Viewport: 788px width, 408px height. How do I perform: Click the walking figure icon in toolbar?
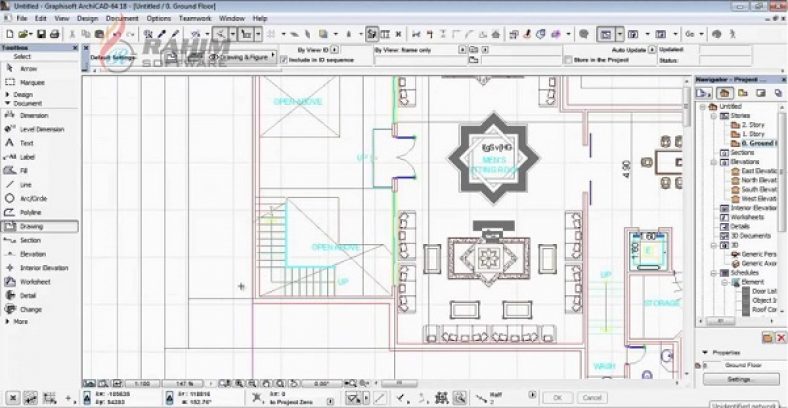click(732, 34)
